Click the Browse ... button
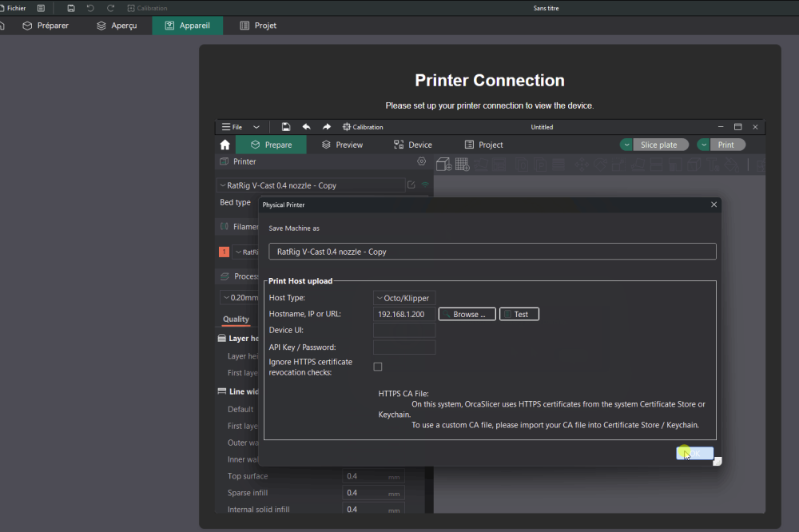This screenshot has height=532, width=799. 467,315
